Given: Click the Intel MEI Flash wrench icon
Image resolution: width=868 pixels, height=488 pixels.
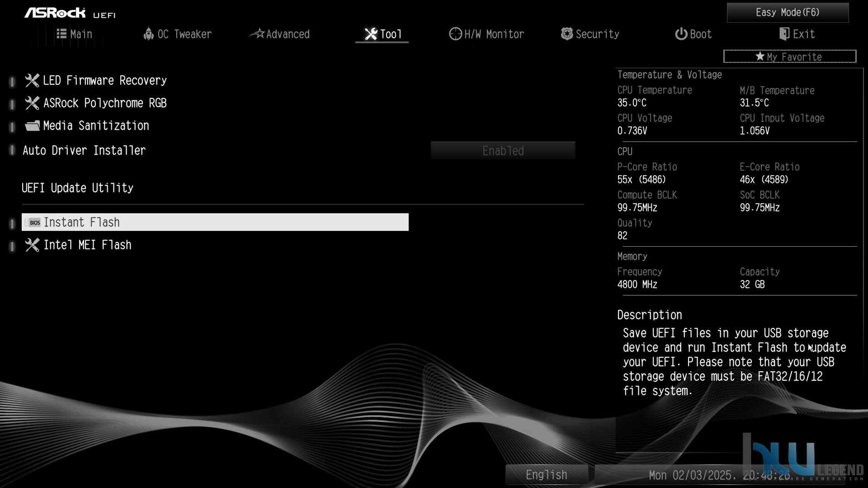Looking at the screenshot, I should 32,245.
